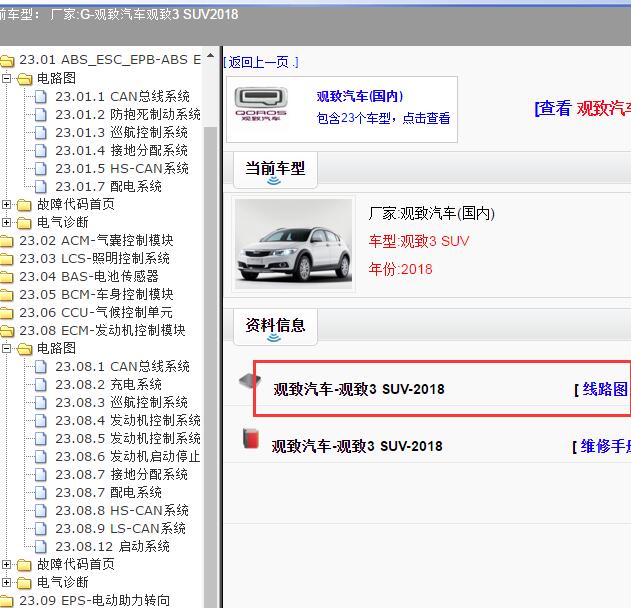Click the tree panel scroll-up arrow
The image size is (631, 608).
210,56
